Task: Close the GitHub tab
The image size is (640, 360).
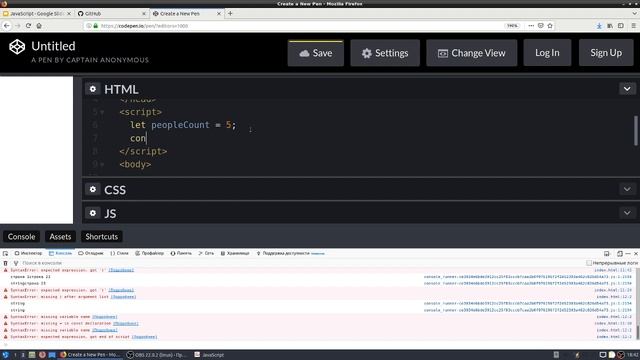Action: coord(144,13)
